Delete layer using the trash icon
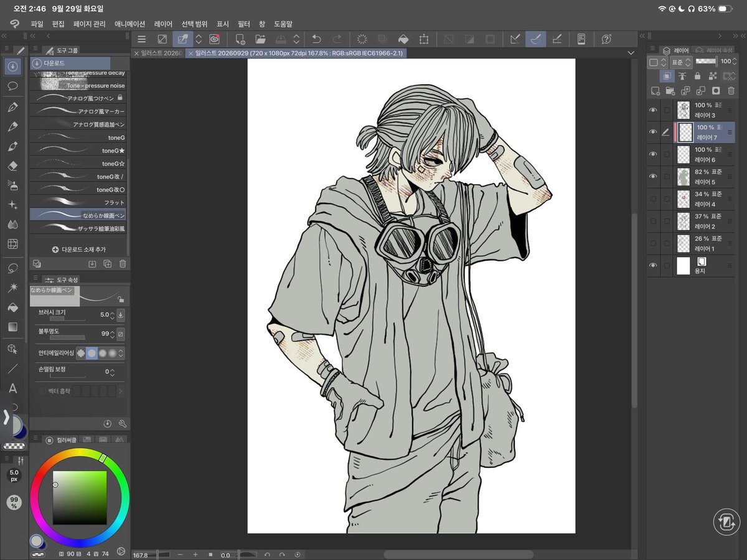Viewport: 747px width, 560px height. point(731,91)
